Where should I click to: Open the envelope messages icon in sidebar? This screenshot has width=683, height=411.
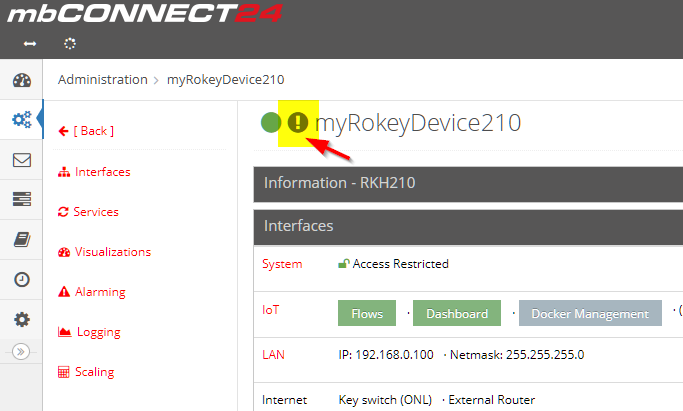(x=22, y=160)
